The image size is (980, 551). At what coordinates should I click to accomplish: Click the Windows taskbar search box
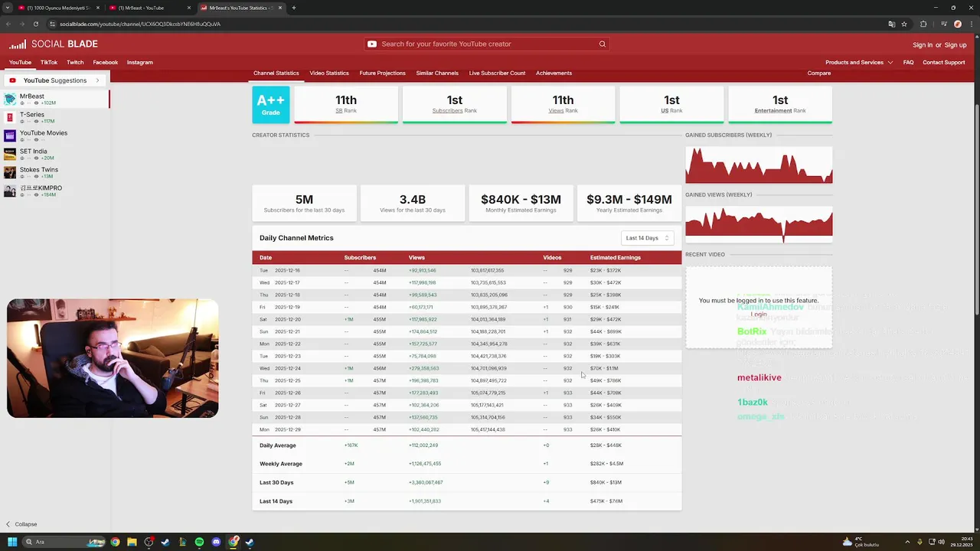(65, 542)
